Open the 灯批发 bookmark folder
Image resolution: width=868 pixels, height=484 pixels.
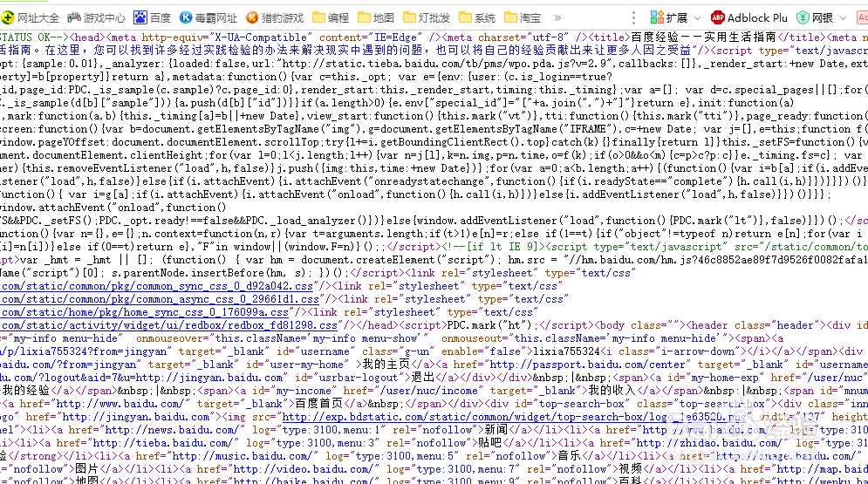tap(427, 17)
